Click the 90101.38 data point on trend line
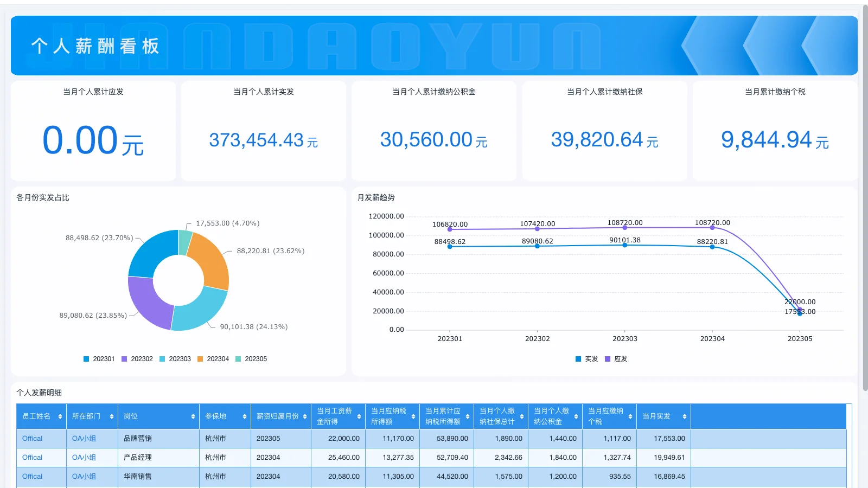This screenshot has height=488, width=868. coord(625,245)
